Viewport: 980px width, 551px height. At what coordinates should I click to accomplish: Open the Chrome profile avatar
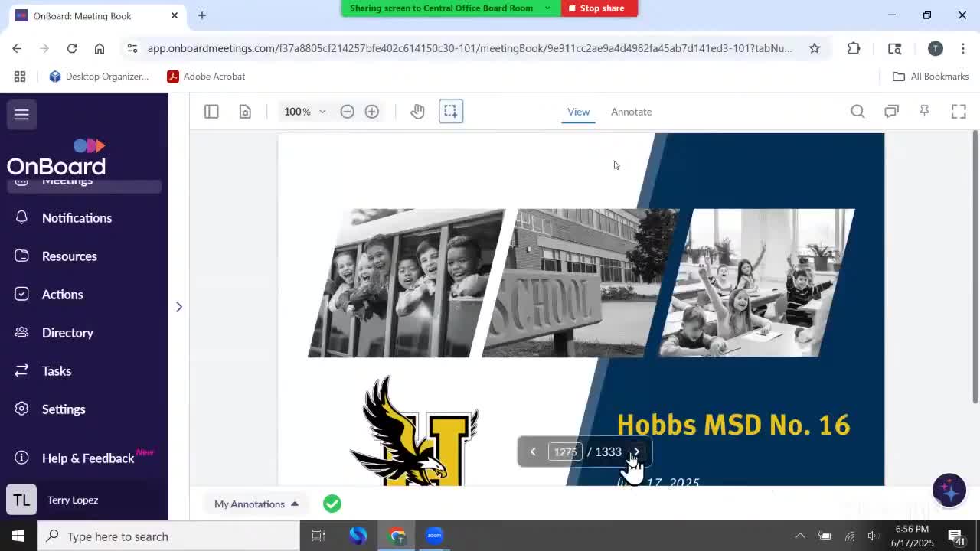(936, 48)
